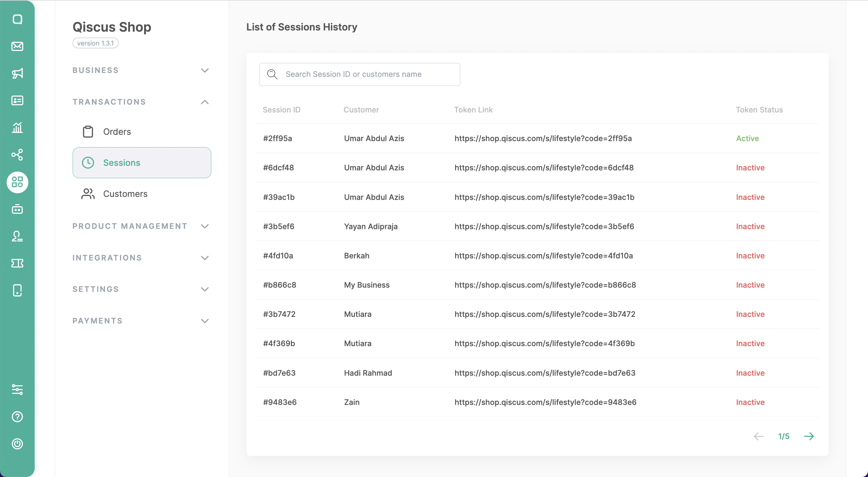Open the Orders menu item

click(x=117, y=131)
